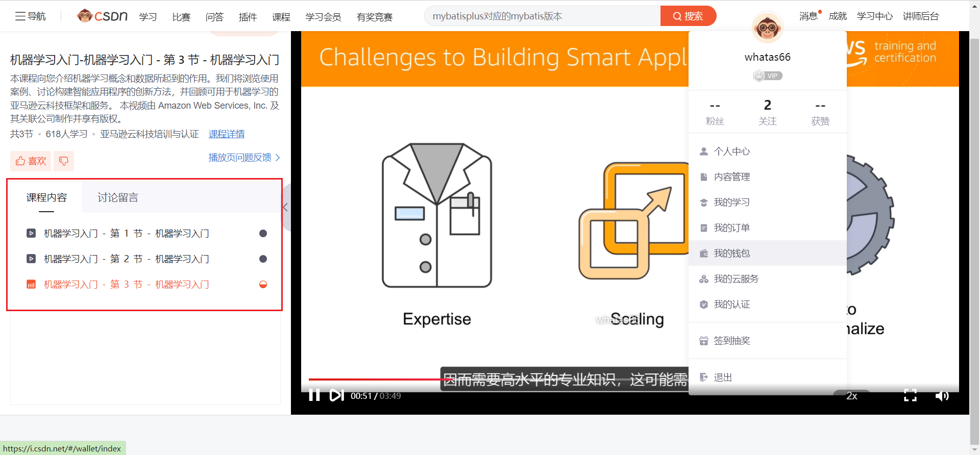The width and height of the screenshot is (980, 455).
Task: View the 关注 following count
Action: [768, 113]
